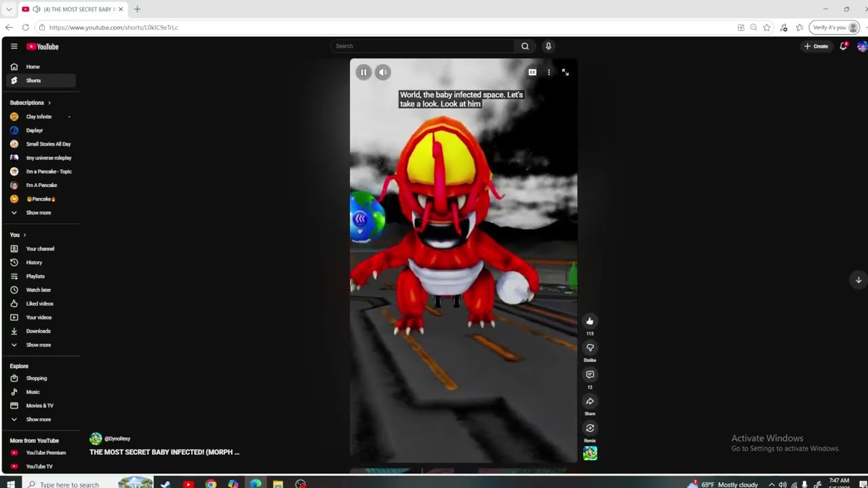This screenshot has height=488, width=868.
Task: Open YouTube TV
Action: [41, 466]
